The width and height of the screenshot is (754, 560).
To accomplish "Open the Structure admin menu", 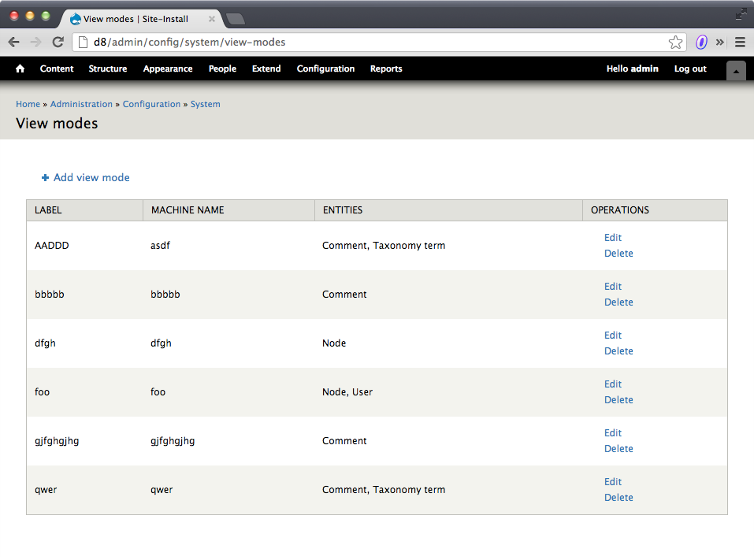I will click(108, 69).
